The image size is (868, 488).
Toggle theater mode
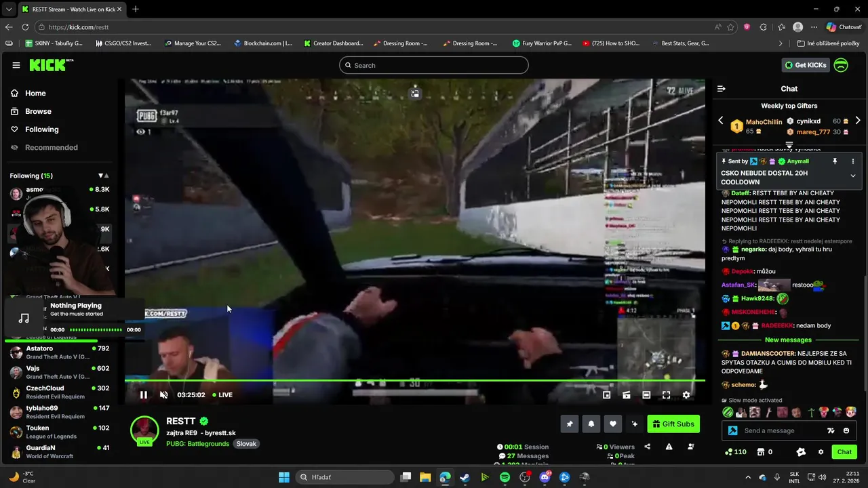[x=646, y=395]
